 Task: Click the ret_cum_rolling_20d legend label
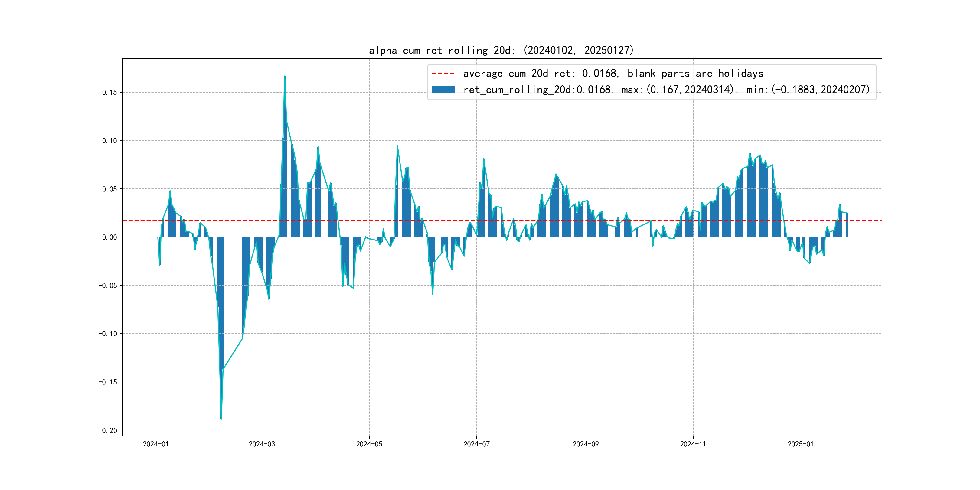point(666,90)
